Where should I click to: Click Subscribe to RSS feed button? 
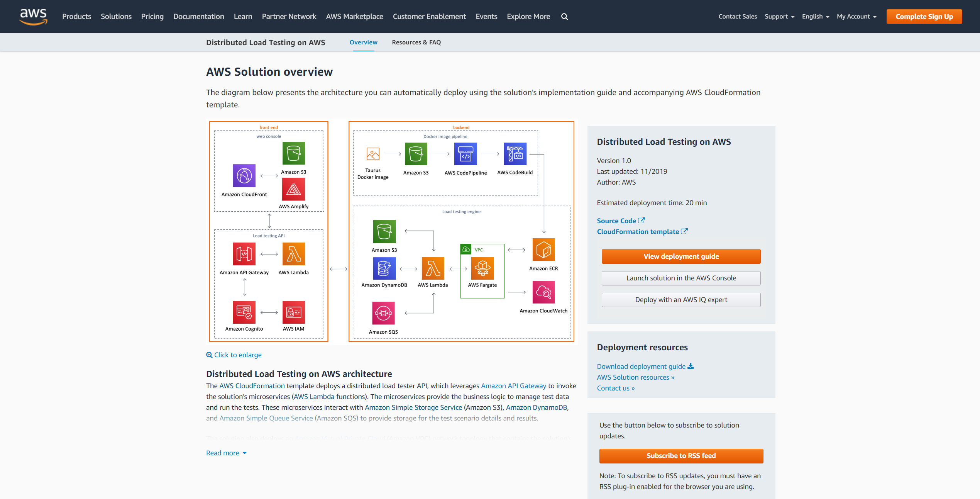[681, 456]
